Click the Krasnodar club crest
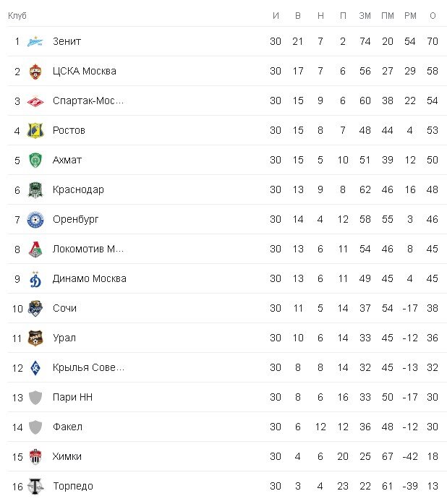The height and width of the screenshot is (504, 447). 35,190
